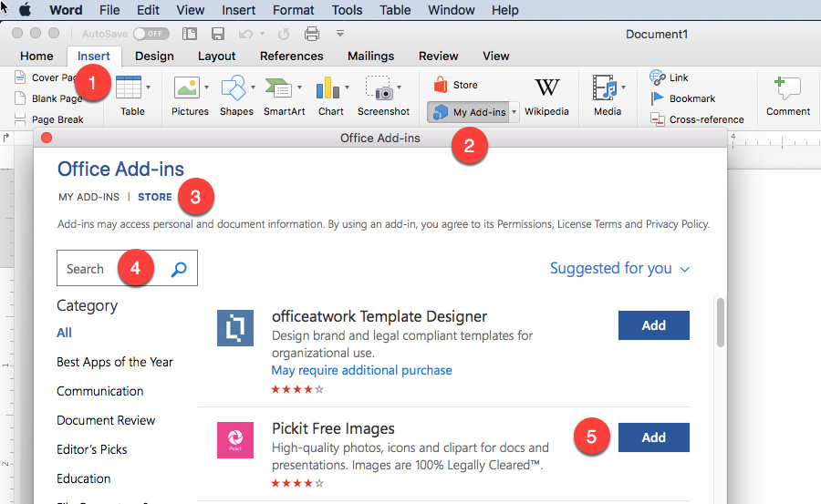Open the Tools menu in menu bar
Viewport: 821px width, 504px height.
(347, 10)
